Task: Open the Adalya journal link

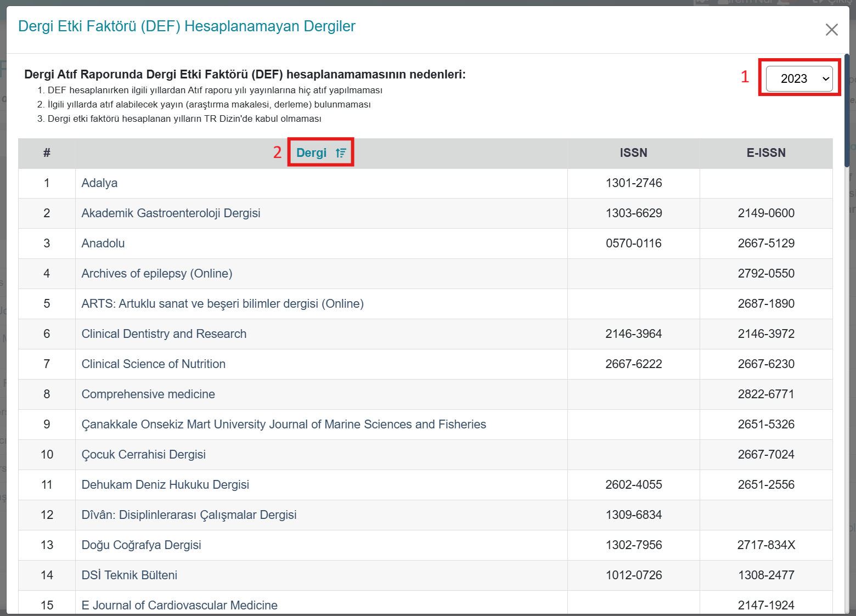Action: click(x=99, y=183)
